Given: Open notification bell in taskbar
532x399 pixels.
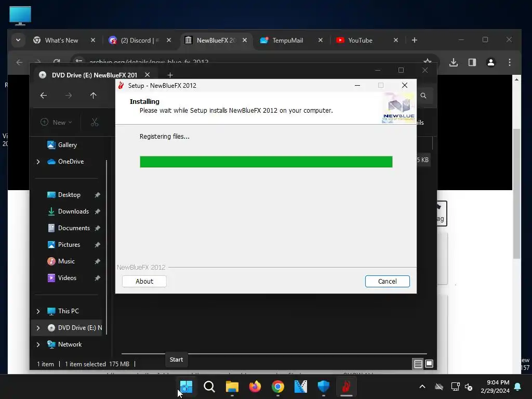Looking at the screenshot, I should pos(518,387).
